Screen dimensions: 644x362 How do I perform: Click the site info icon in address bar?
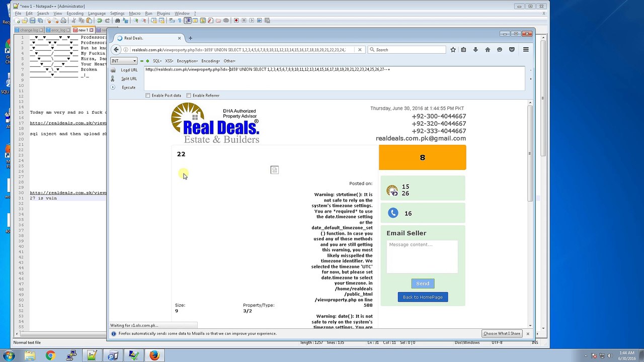click(x=126, y=50)
